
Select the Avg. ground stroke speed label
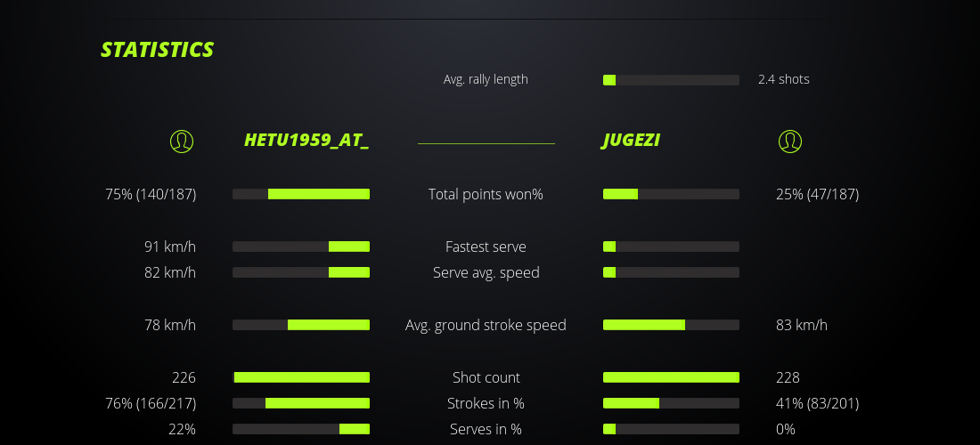pyautogui.click(x=486, y=325)
